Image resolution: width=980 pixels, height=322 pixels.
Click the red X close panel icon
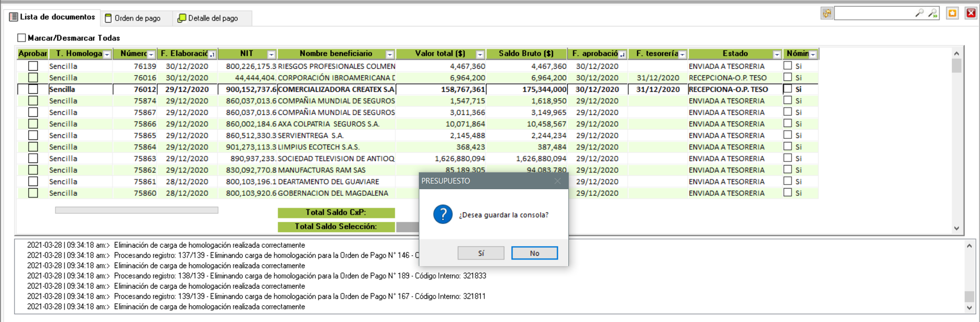point(971,13)
